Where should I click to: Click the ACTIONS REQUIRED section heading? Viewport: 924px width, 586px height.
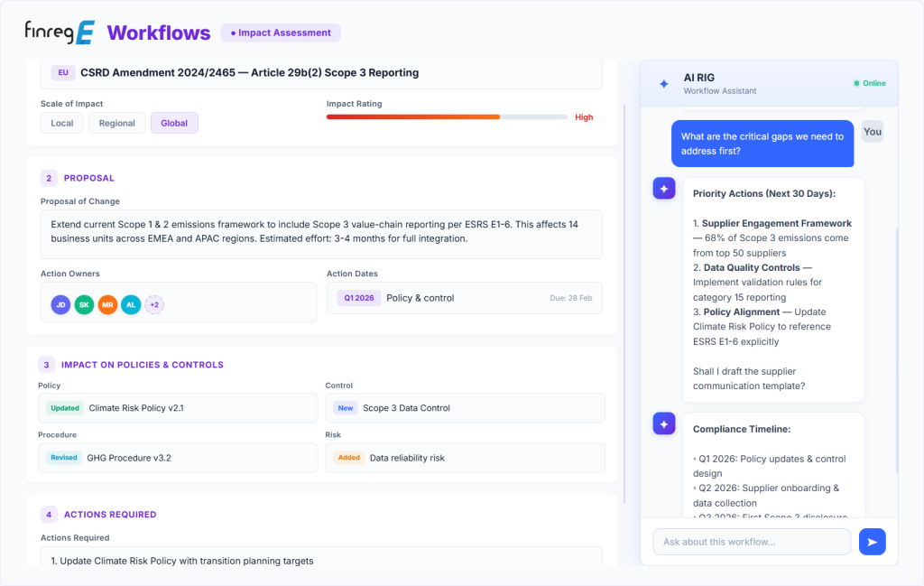click(x=110, y=515)
